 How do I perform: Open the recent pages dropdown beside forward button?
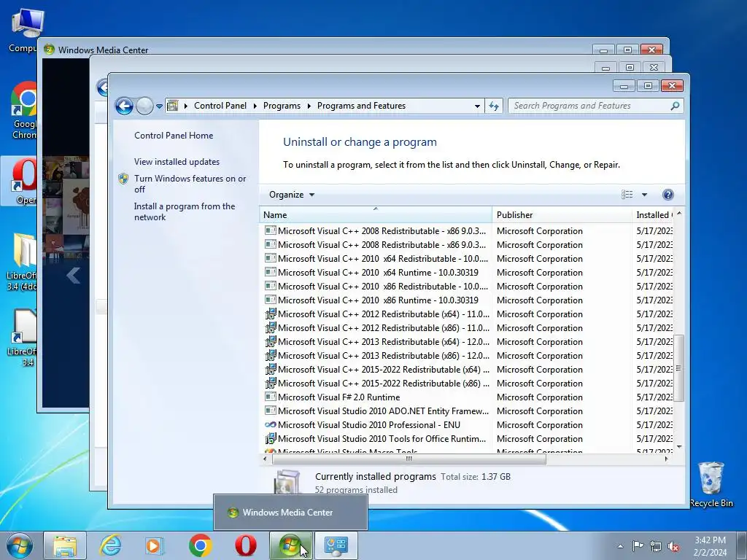pos(160,106)
